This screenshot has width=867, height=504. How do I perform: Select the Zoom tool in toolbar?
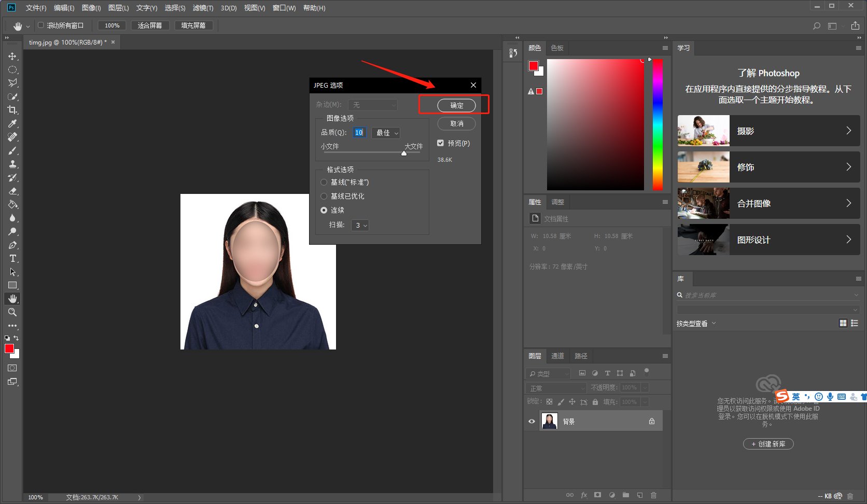(12, 312)
